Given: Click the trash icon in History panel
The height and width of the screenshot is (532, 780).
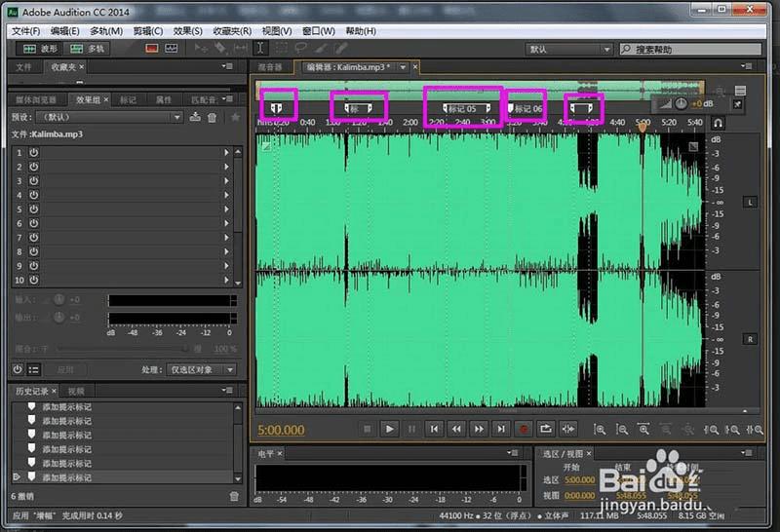Looking at the screenshot, I should pos(234,496).
